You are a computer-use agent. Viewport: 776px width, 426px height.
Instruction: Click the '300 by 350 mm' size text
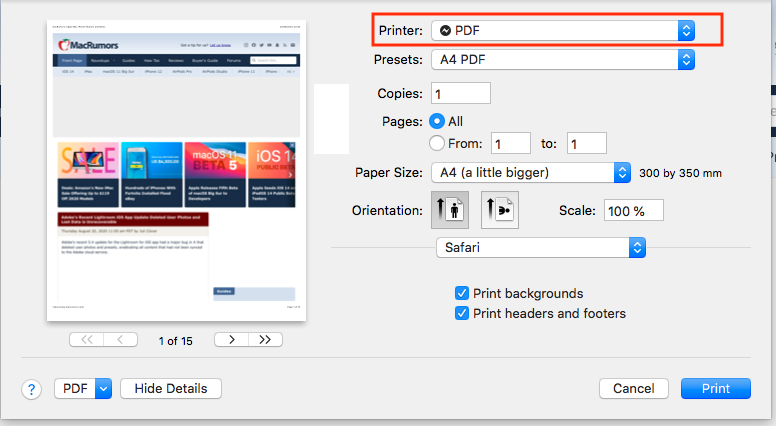pyautogui.click(x=680, y=173)
